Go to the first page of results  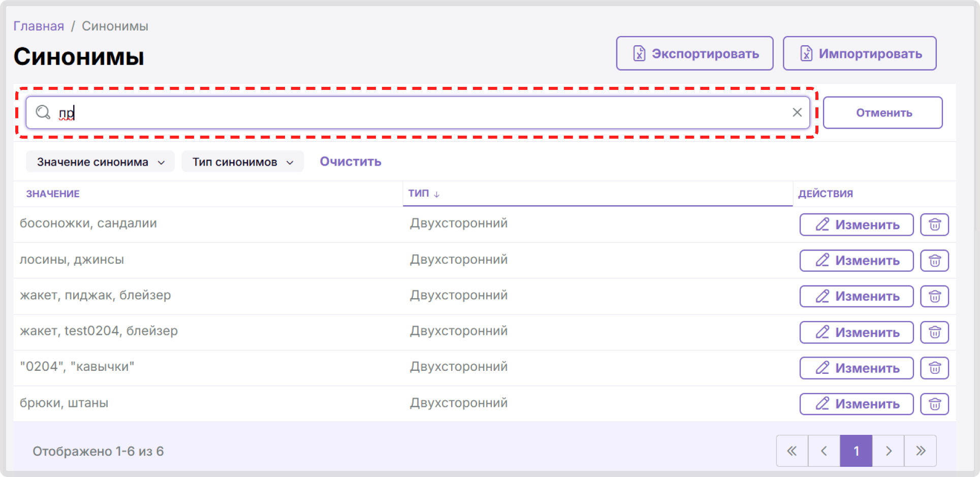pos(792,451)
